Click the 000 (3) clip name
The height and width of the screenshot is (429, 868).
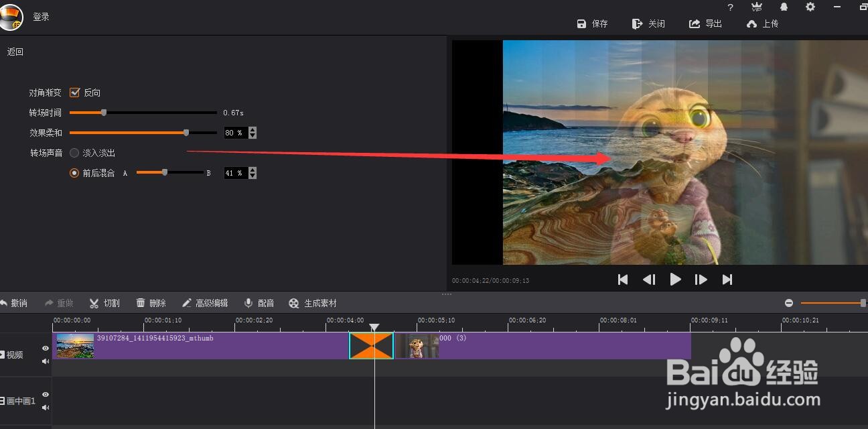(x=453, y=338)
